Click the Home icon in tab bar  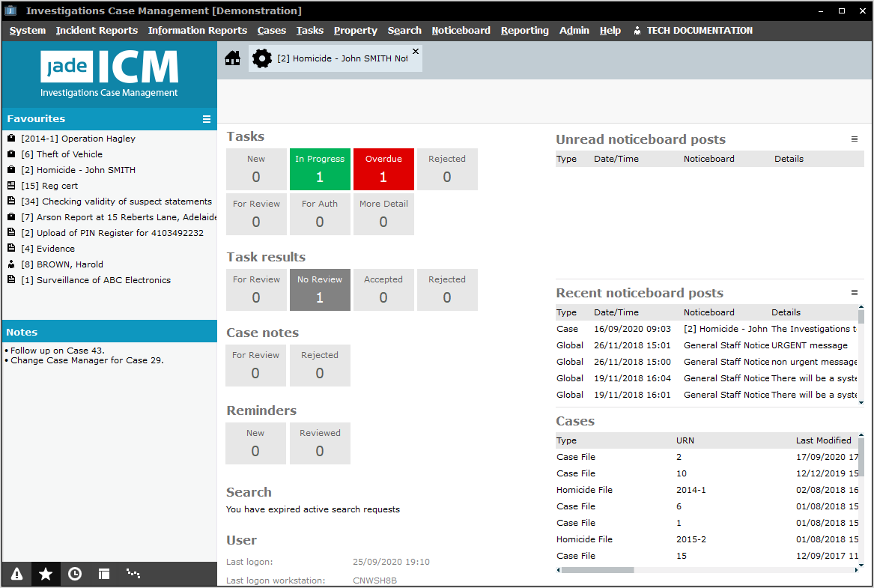click(232, 58)
